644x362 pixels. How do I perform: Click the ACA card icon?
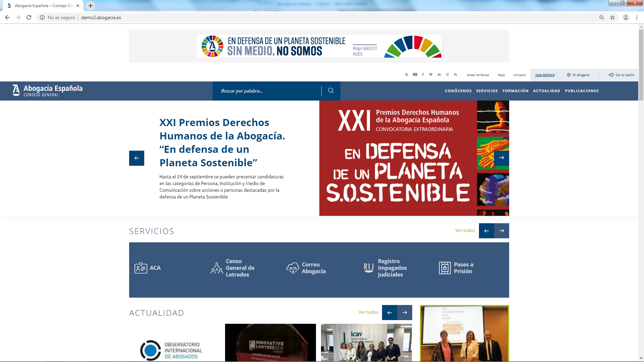tap(141, 268)
